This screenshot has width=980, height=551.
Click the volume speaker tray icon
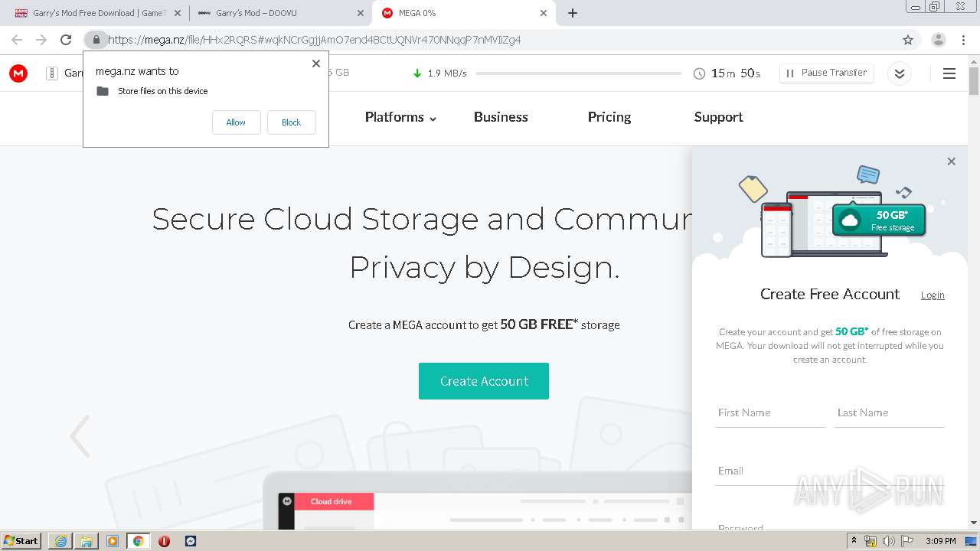[889, 541]
